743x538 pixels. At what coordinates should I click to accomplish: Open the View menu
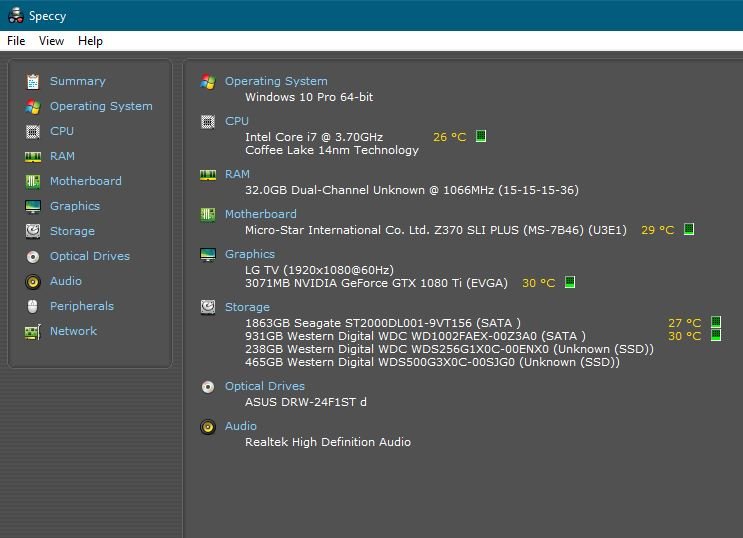(51, 41)
